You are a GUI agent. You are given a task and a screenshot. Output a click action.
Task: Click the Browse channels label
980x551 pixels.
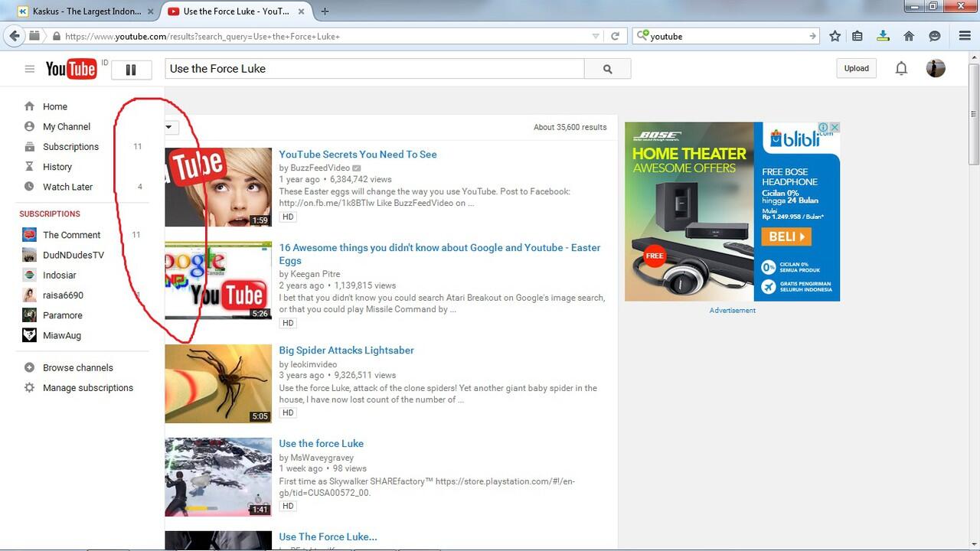(78, 367)
